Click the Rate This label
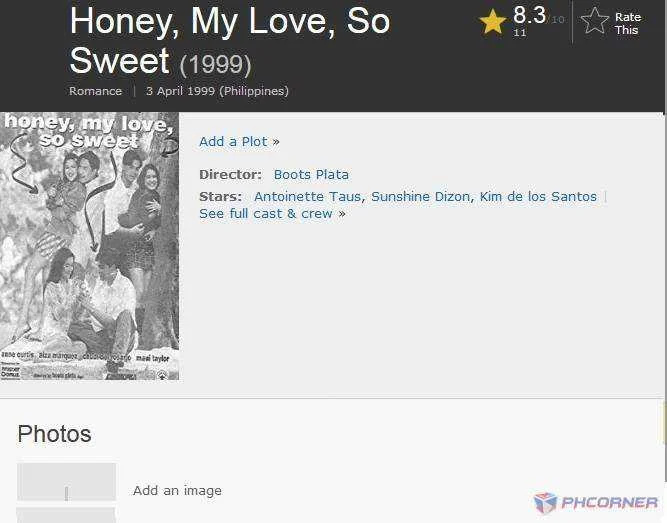The height and width of the screenshot is (523, 667). pos(627,23)
